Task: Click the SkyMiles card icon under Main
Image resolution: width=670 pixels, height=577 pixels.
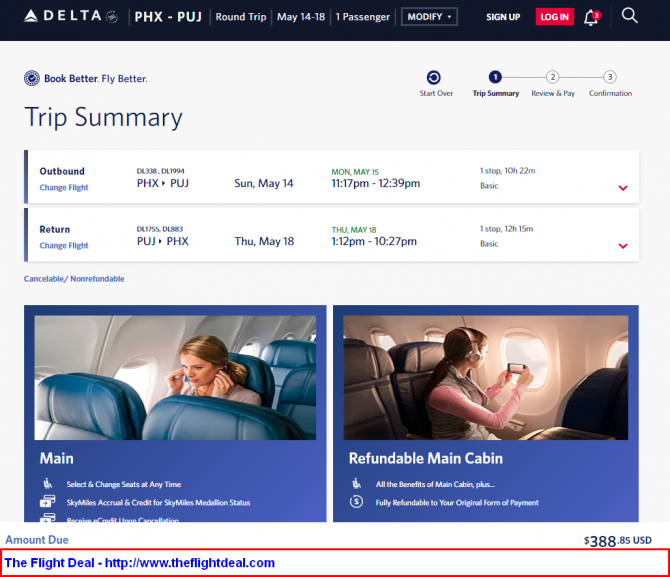Action: 47,501
